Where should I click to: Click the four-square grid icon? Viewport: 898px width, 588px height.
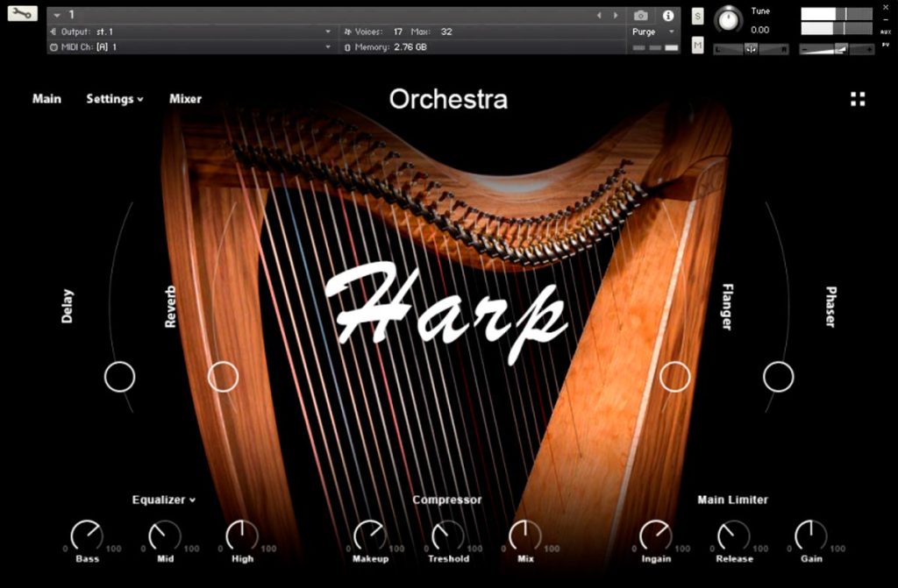point(858,99)
